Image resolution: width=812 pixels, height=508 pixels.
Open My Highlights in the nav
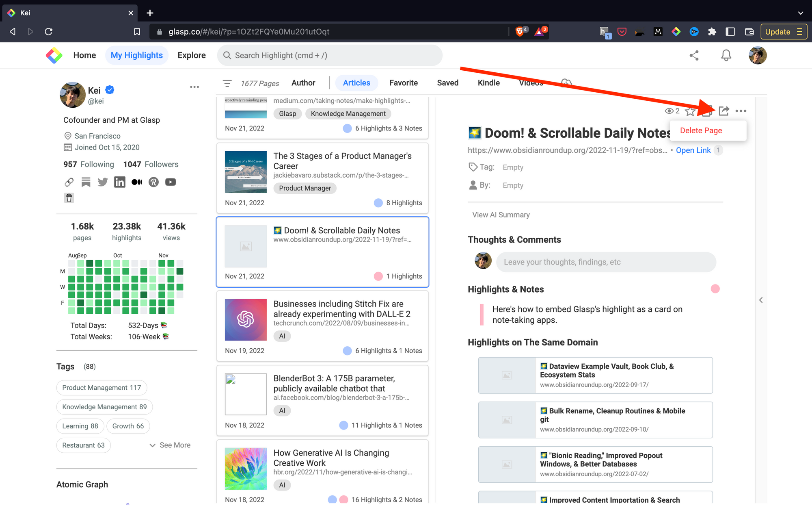coord(137,55)
